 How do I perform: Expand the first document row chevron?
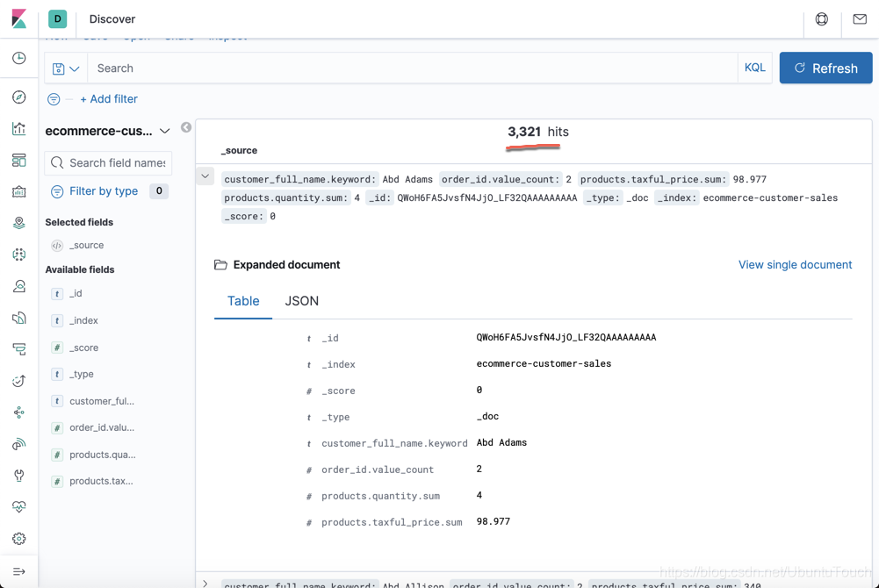point(205,175)
